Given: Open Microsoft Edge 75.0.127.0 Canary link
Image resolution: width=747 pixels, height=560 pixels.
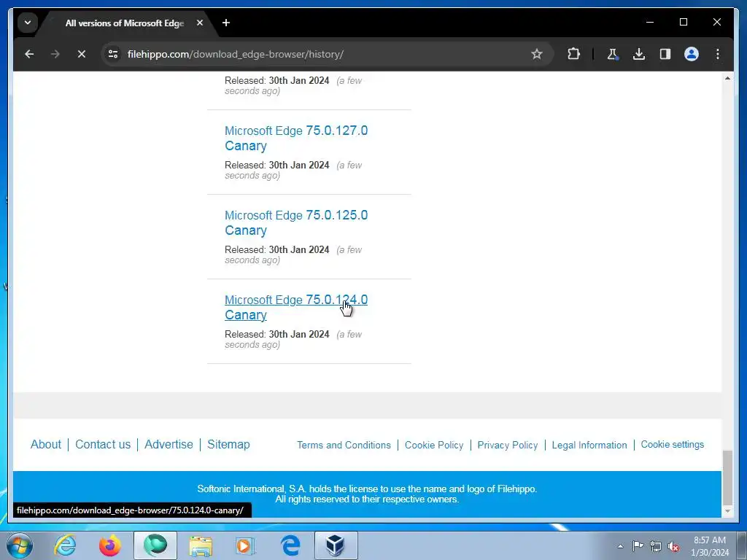Looking at the screenshot, I should [x=296, y=138].
